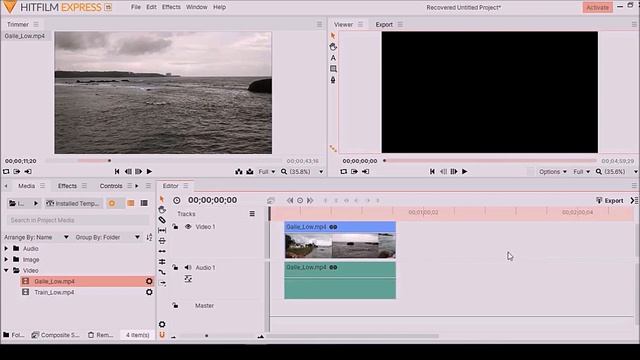Click the timecode clock icon in Editor

(x=176, y=200)
